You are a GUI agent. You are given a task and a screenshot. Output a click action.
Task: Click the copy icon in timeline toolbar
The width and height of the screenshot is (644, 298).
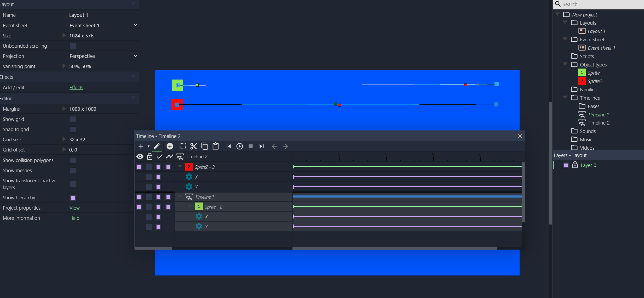(205, 146)
